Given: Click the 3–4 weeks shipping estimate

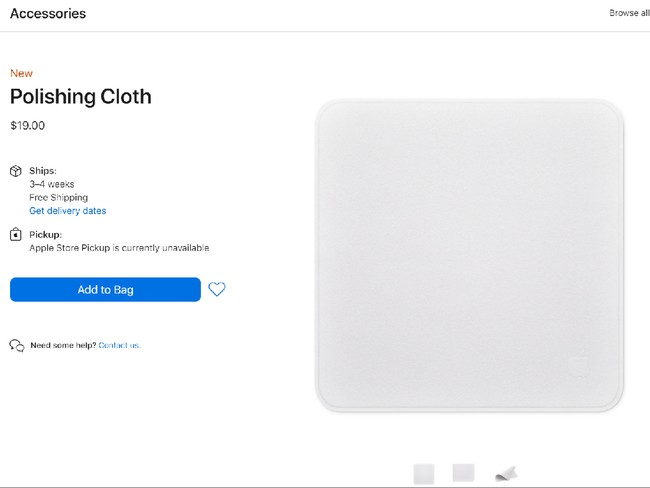Looking at the screenshot, I should click(x=52, y=184).
